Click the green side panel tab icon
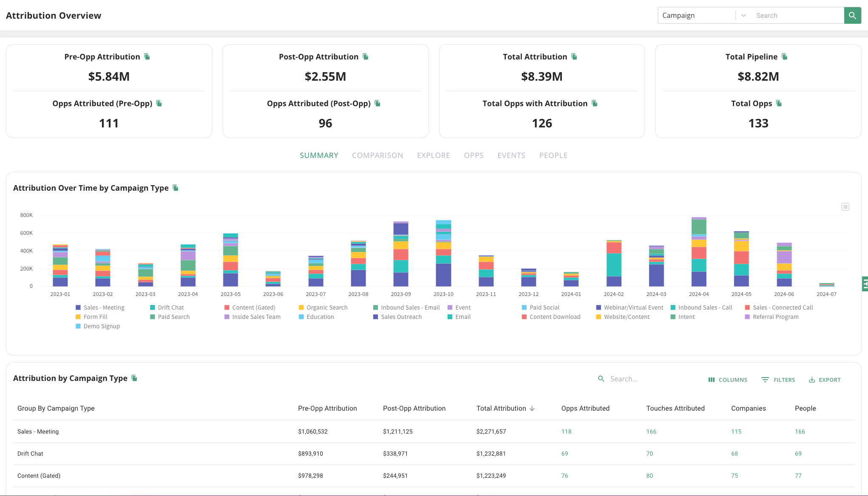The width and height of the screenshot is (868, 496). 865,283
